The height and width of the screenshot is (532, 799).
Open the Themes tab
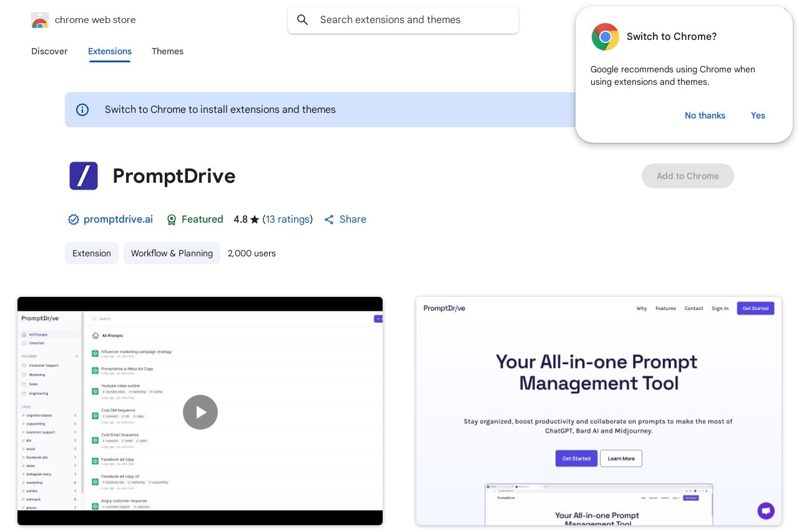click(x=167, y=51)
